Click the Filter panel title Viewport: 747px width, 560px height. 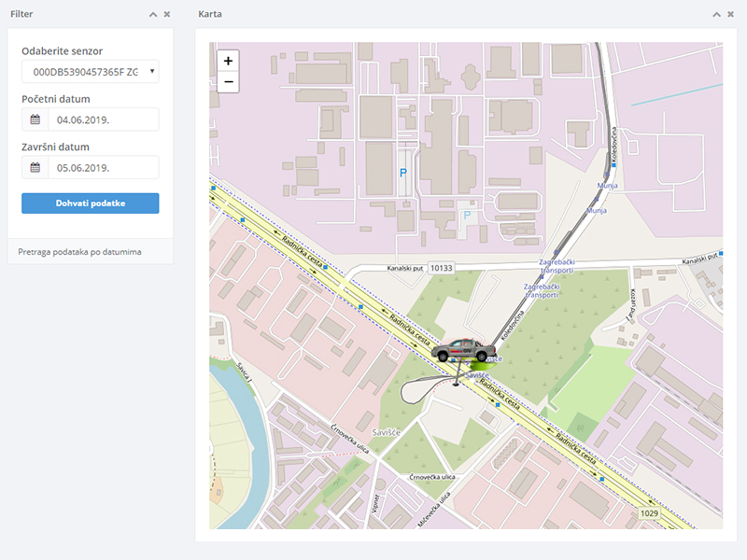pyautogui.click(x=21, y=15)
